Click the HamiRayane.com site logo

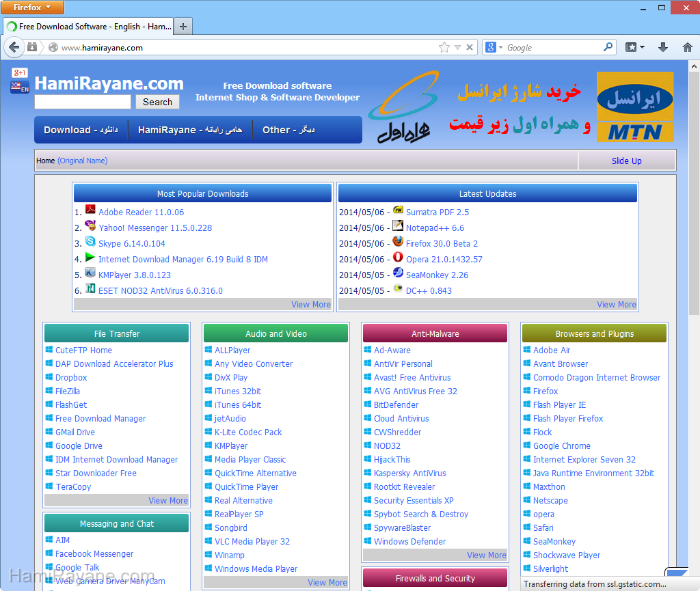point(109,83)
